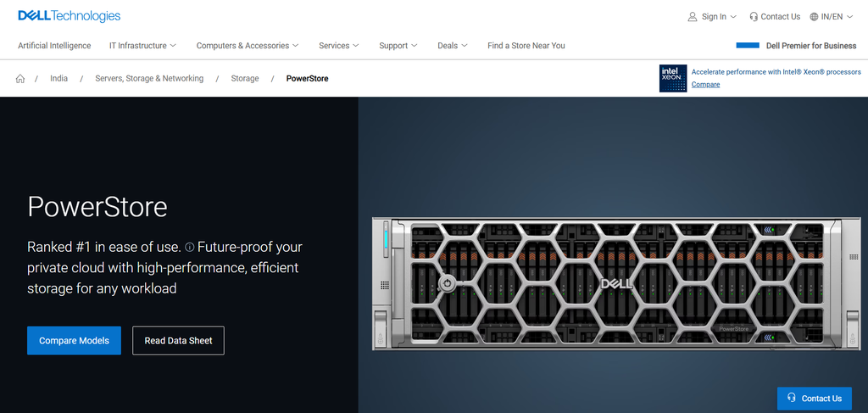The height and width of the screenshot is (413, 868).
Task: Click the Compare link under Intel Xeon
Action: [706, 85]
